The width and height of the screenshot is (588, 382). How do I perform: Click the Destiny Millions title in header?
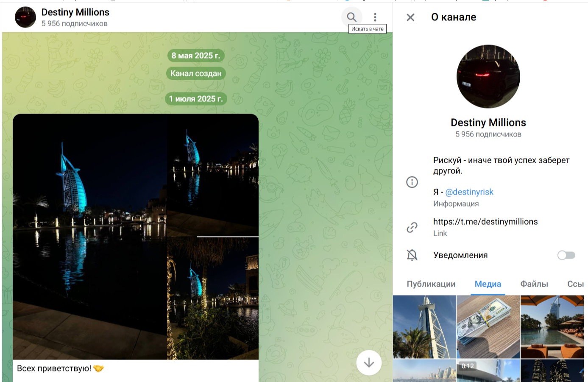[x=75, y=12]
